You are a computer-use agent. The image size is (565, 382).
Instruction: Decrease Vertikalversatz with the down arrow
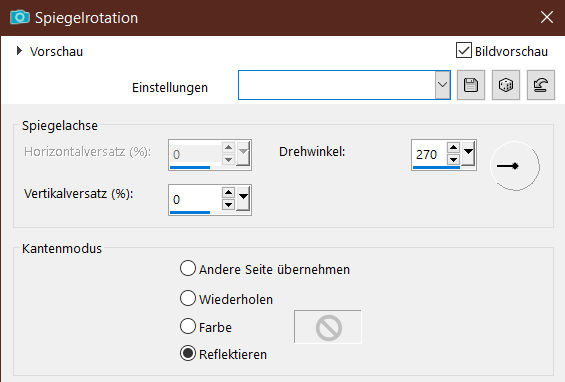click(228, 205)
